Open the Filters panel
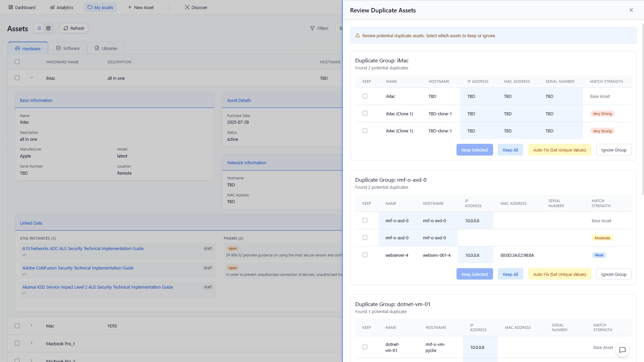The width and height of the screenshot is (644, 362). [319, 28]
